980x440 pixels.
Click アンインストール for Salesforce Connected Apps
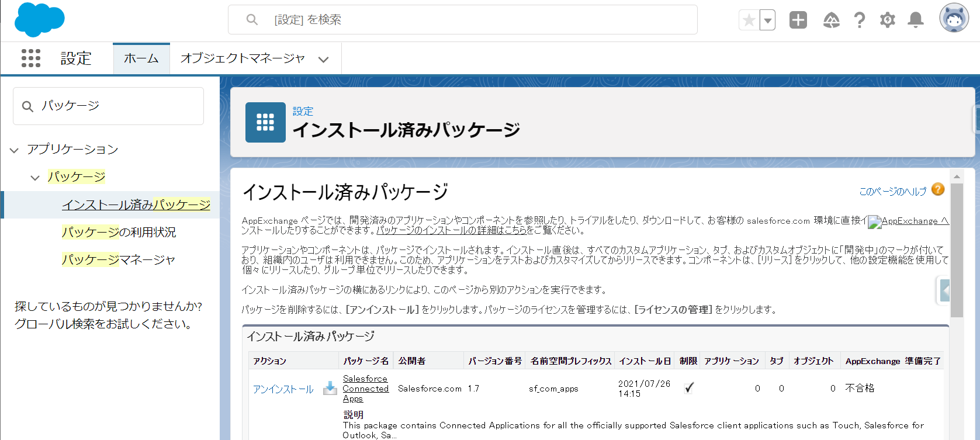[283, 389]
